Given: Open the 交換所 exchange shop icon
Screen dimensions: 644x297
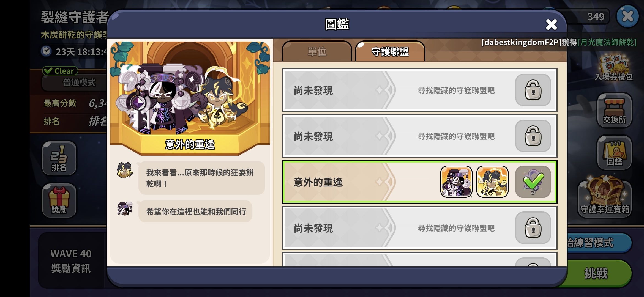Looking at the screenshot, I should click(614, 111).
